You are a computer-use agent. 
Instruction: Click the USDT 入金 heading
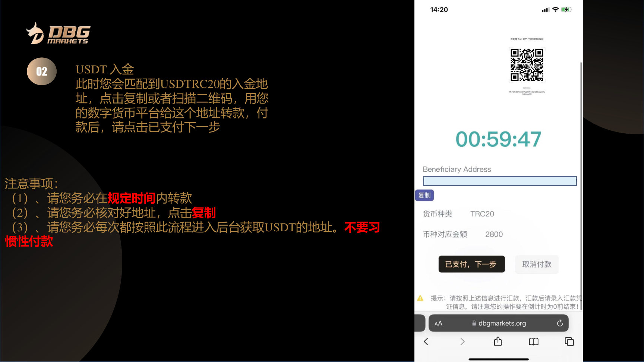tap(105, 69)
